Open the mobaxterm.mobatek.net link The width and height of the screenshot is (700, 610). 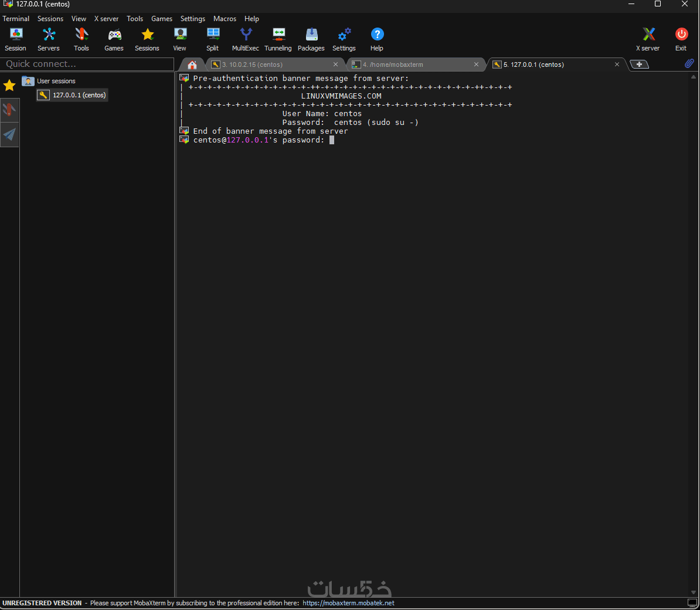pos(348,603)
